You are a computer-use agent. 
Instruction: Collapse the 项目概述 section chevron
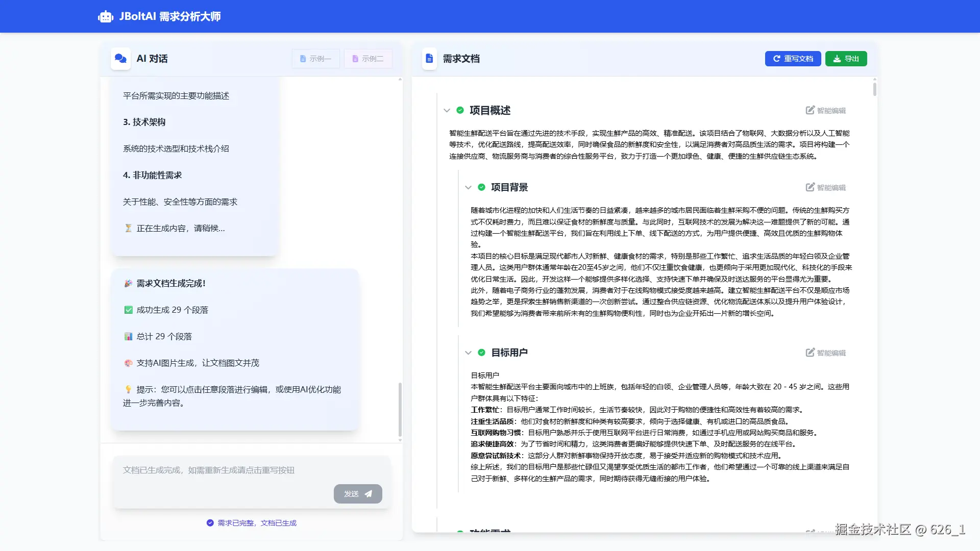pos(447,110)
